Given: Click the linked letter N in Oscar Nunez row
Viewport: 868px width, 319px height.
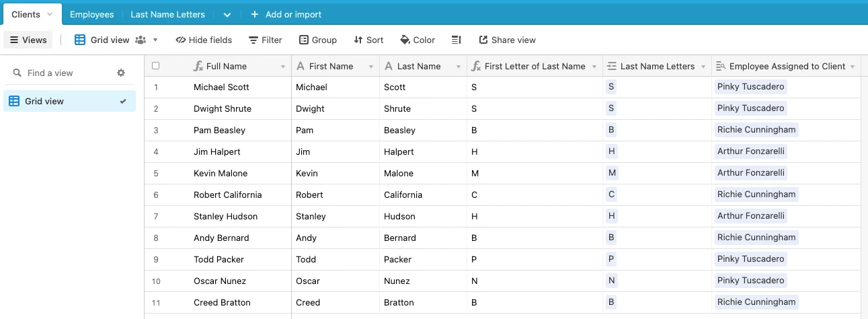Looking at the screenshot, I should [x=612, y=281].
